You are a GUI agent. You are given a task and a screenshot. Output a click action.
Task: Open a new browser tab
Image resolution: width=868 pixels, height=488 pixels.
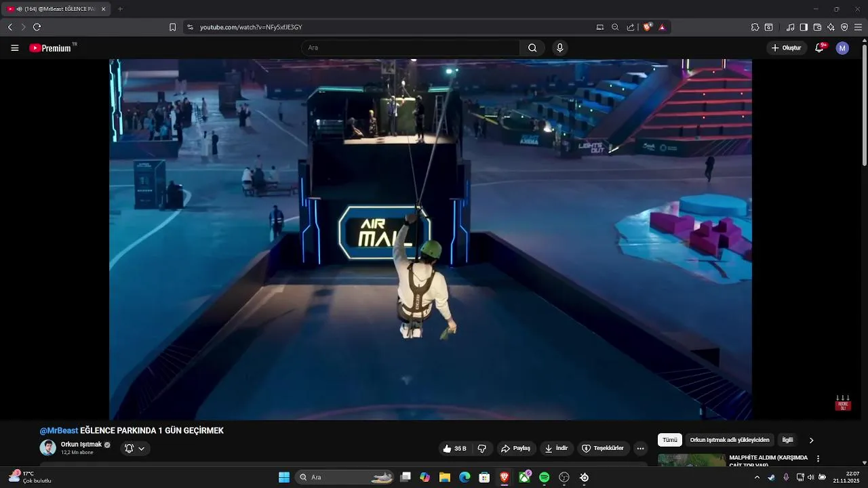coord(120,9)
